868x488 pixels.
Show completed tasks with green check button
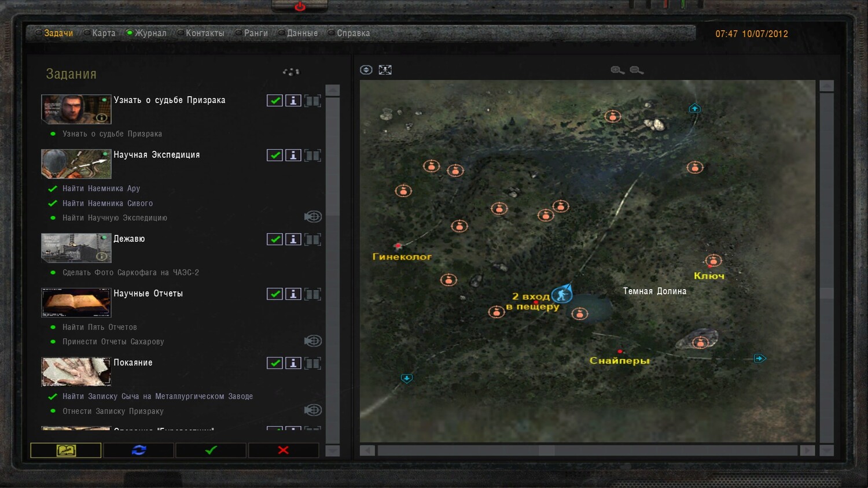click(211, 450)
